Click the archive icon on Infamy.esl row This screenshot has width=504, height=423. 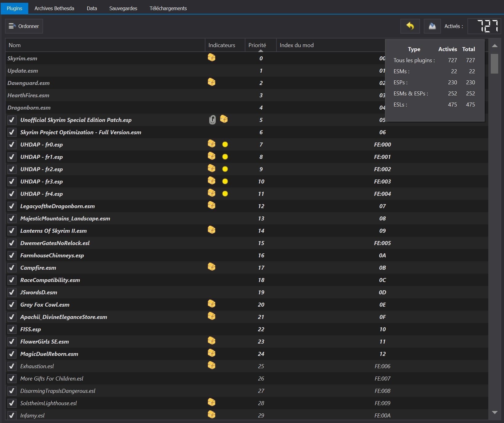[212, 415]
